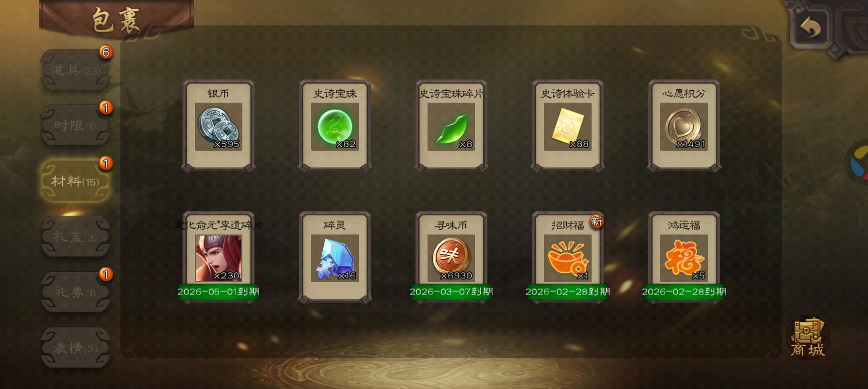
Task: Switch to the 表情(2) emotes tab
Action: point(76,348)
